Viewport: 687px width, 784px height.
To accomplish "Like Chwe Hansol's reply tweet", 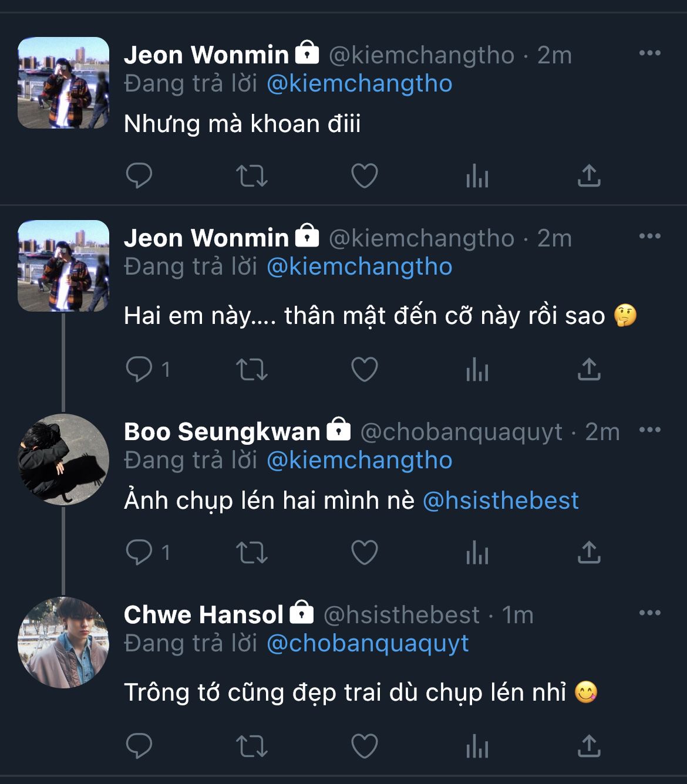I will [x=364, y=746].
